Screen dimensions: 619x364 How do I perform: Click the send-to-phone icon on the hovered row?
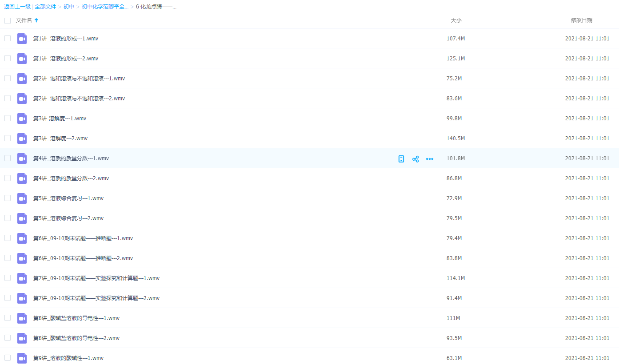click(401, 159)
